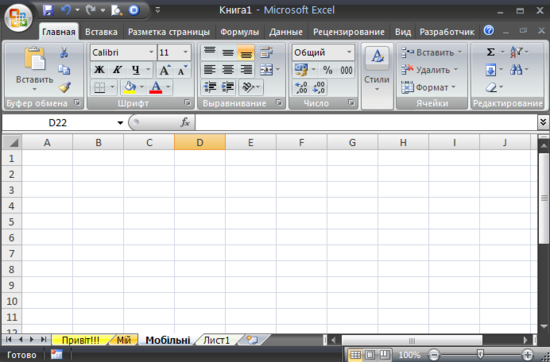This screenshot has width=550, height=362.
Task: Decrease decimal places
Action: [x=319, y=87]
